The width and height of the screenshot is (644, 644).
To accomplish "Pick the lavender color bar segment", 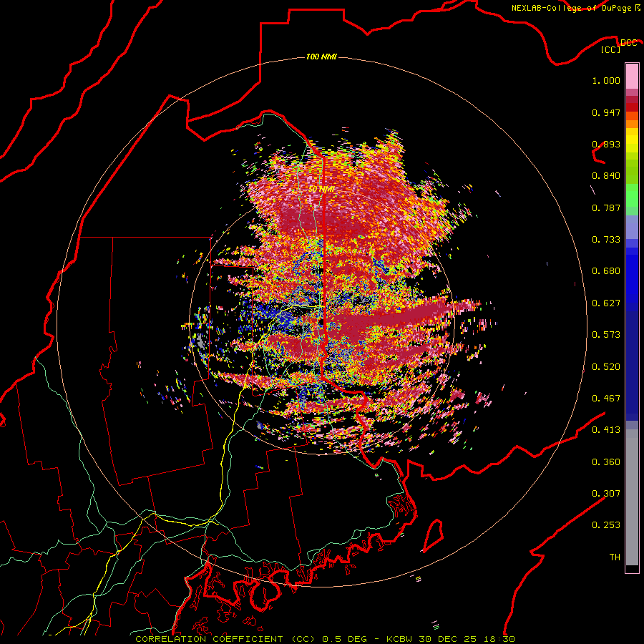I will pos(632,227).
